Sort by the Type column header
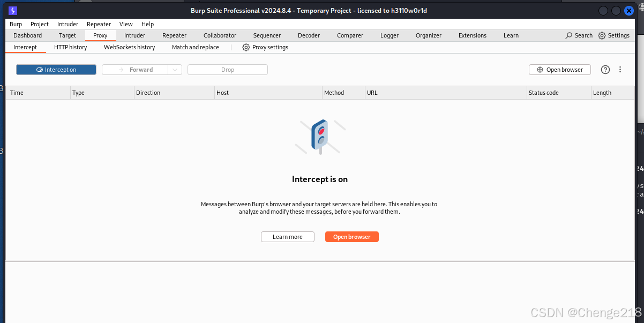 coord(102,93)
